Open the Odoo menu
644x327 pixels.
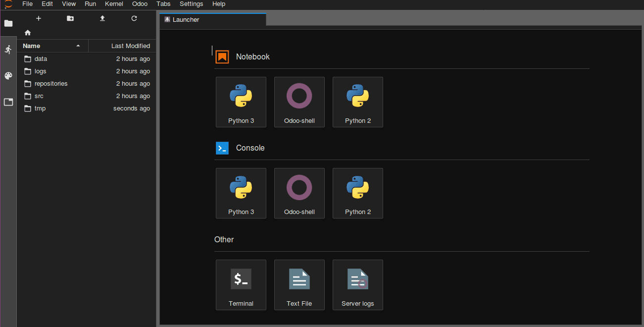point(140,4)
